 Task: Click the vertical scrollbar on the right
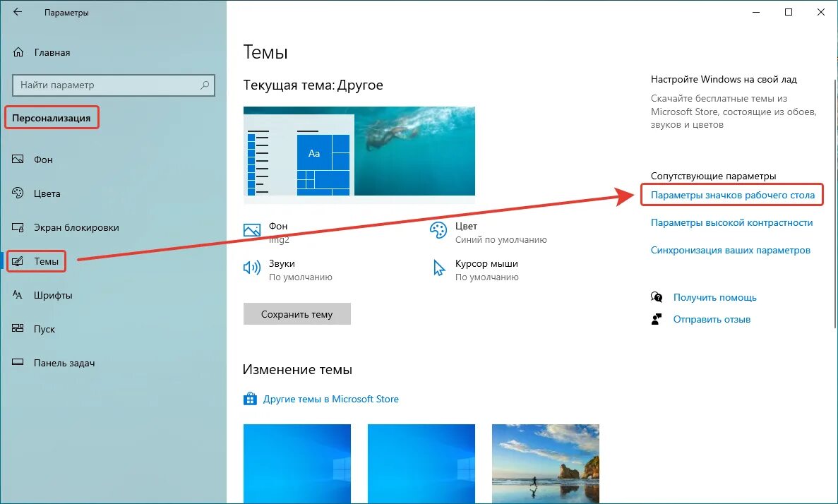[x=834, y=203]
